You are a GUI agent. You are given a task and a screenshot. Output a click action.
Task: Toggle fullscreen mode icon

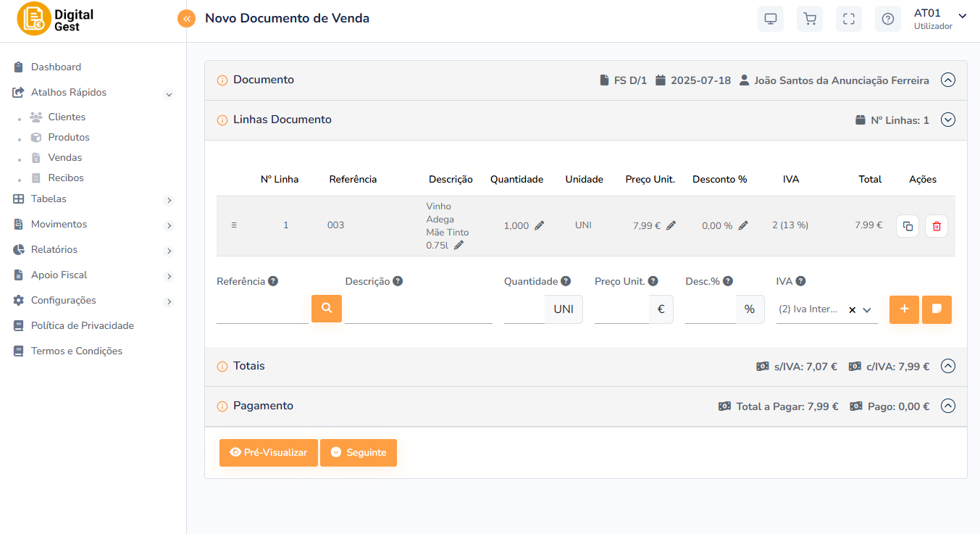coord(848,19)
